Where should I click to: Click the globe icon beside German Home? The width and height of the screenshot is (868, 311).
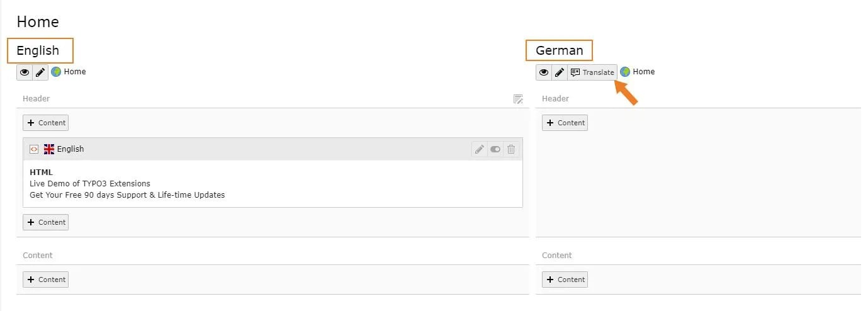(625, 72)
